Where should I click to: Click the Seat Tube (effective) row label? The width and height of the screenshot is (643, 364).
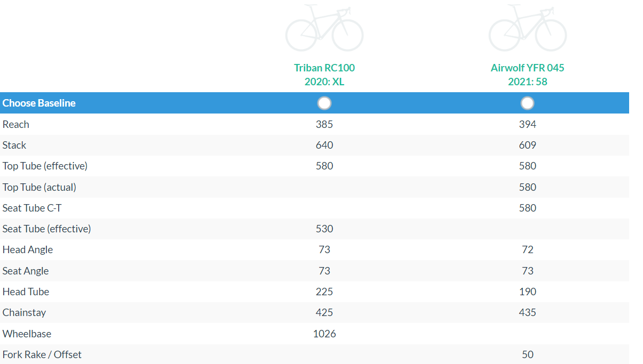coord(47,229)
